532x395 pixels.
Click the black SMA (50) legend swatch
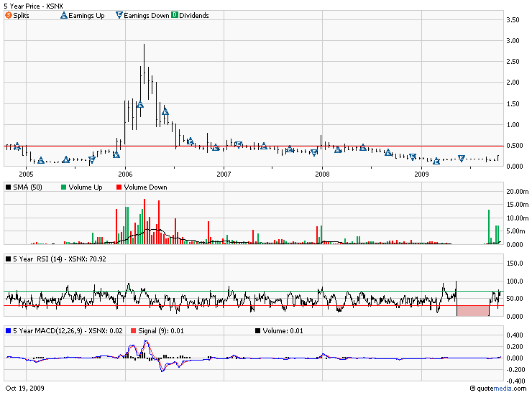(9, 187)
